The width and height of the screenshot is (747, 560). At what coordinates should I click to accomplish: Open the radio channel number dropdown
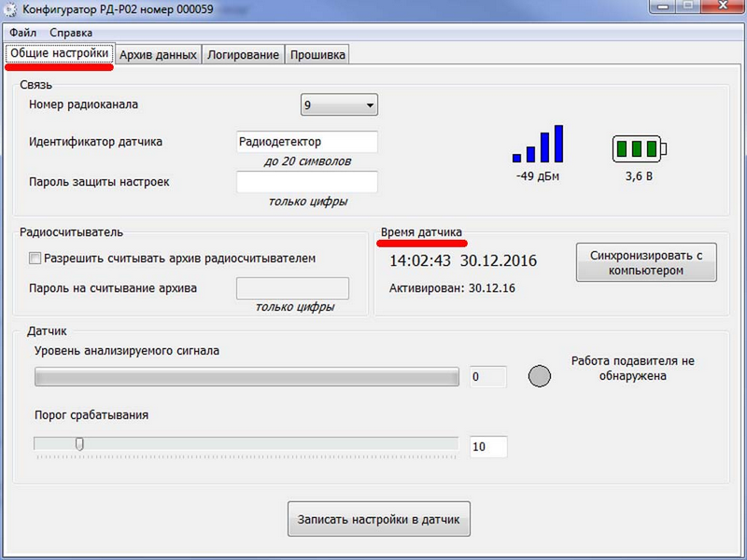pyautogui.click(x=339, y=105)
